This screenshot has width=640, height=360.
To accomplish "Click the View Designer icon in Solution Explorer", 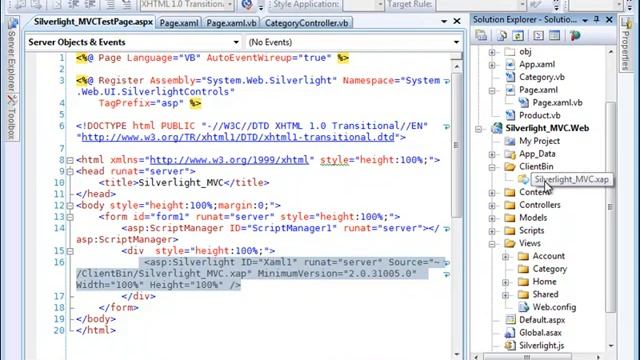I will pyautogui.click(x=554, y=36).
